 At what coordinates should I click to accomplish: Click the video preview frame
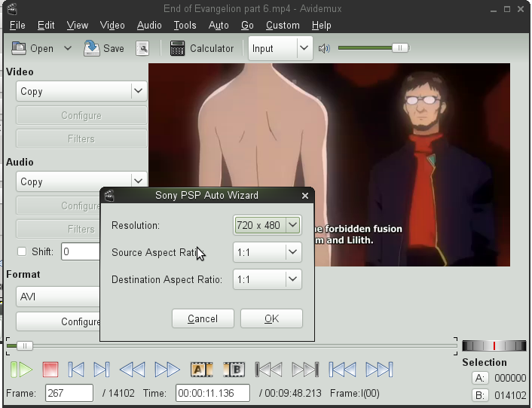click(329, 165)
